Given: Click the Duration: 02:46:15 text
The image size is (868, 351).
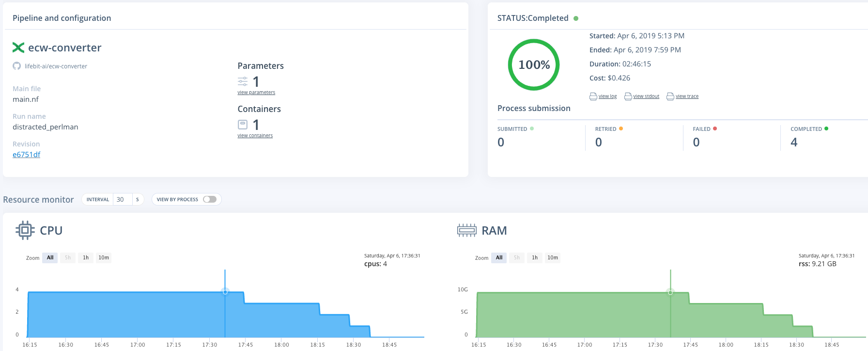Looking at the screenshot, I should click(x=620, y=64).
